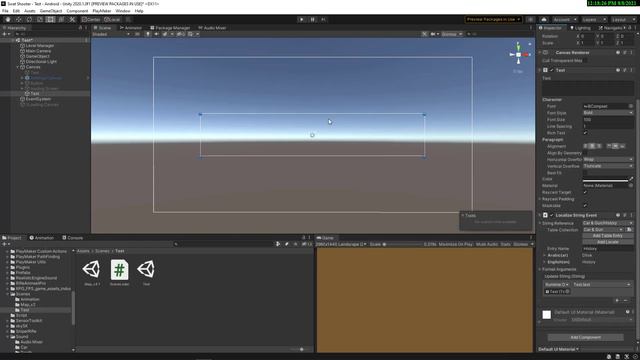
Task: Toggle Align By Geometry checkbox
Action: tap(585, 153)
